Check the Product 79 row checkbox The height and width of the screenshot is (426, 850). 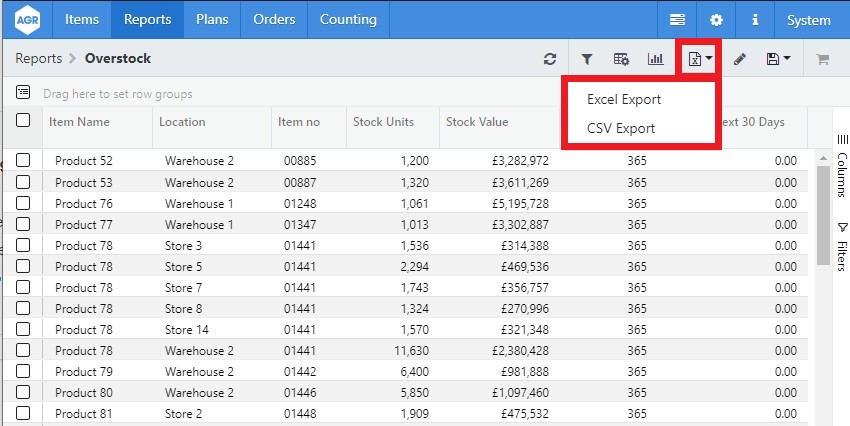[23, 371]
